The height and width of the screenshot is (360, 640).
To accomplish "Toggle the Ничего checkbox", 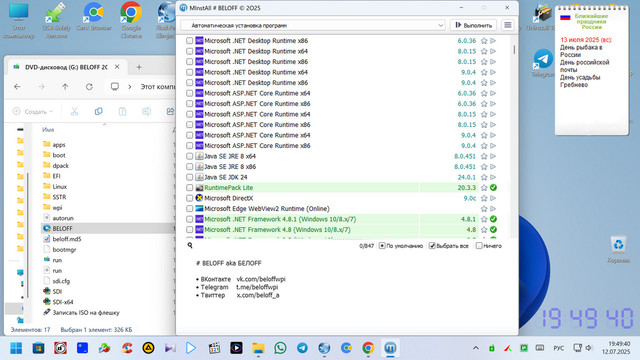I will click(x=479, y=246).
